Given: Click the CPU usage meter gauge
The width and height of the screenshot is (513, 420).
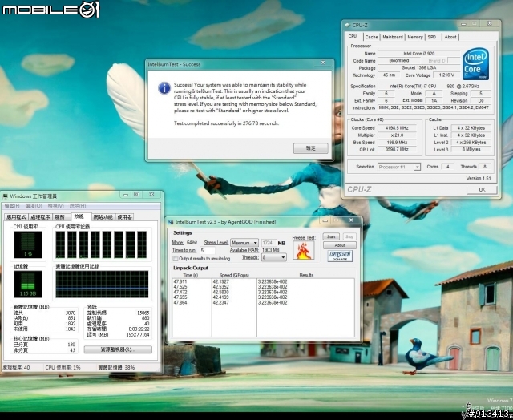Looking at the screenshot, I should coord(28,244).
